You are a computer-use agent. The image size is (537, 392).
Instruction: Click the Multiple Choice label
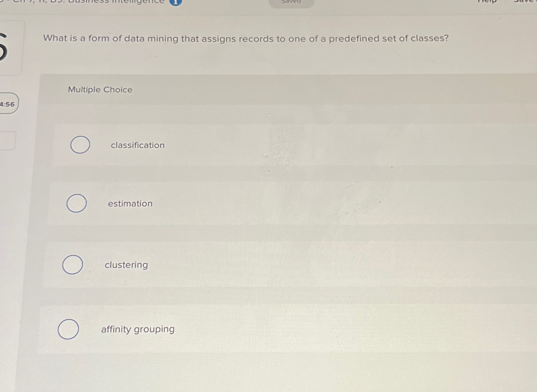point(100,90)
